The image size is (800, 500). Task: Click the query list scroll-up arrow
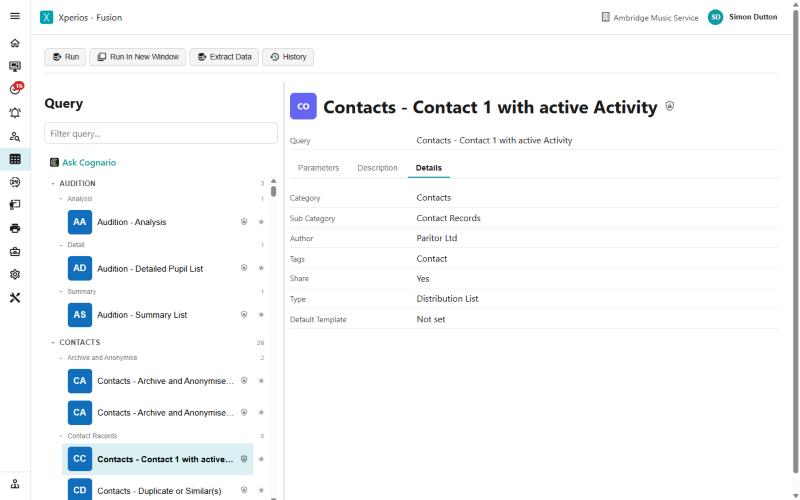click(x=273, y=181)
